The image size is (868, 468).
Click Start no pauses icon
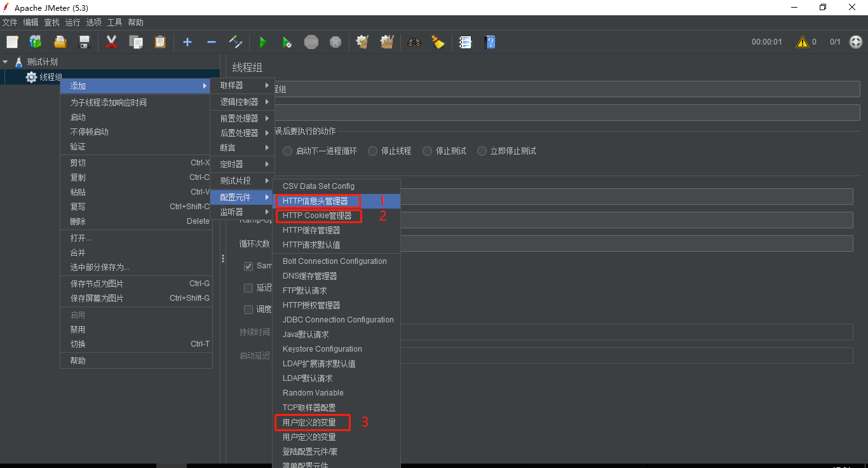point(287,42)
